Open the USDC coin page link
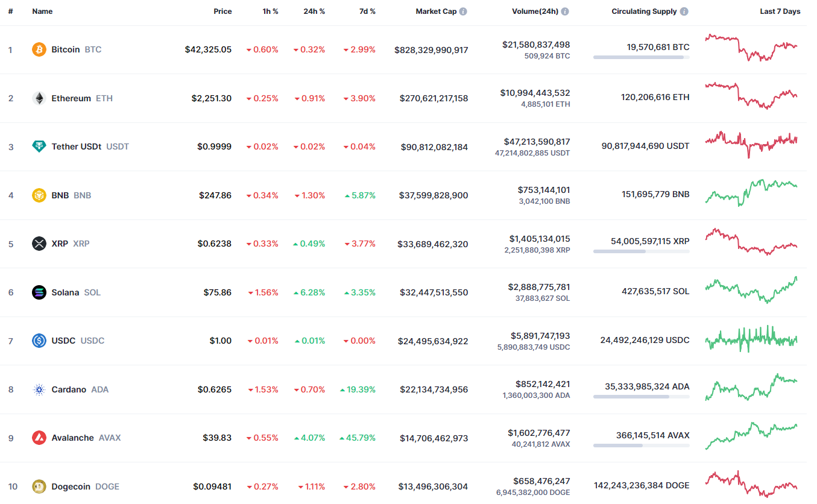The height and width of the screenshot is (504, 817). (x=63, y=341)
